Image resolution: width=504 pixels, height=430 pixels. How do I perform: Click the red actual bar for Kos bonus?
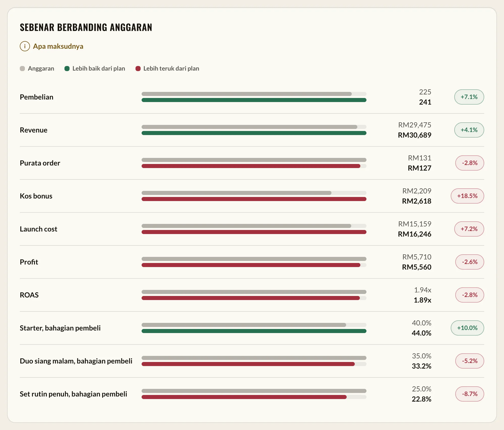point(254,199)
